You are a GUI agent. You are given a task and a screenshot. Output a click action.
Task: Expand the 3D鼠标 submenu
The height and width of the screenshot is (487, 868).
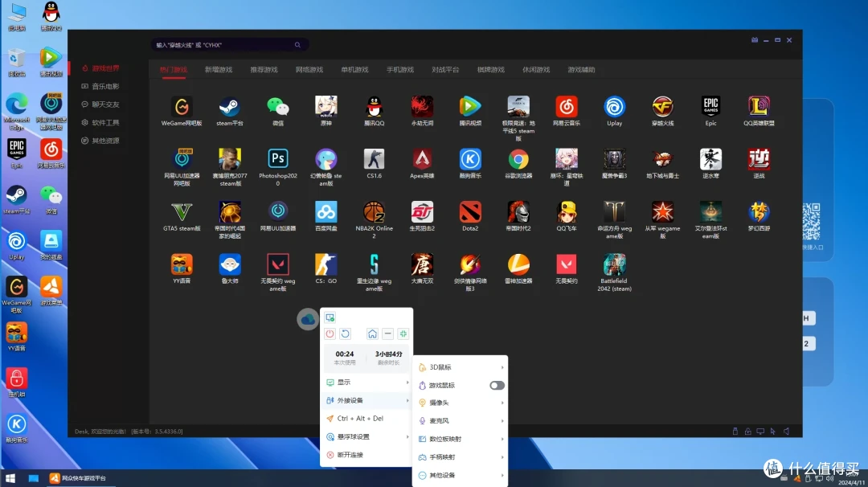[x=461, y=367]
